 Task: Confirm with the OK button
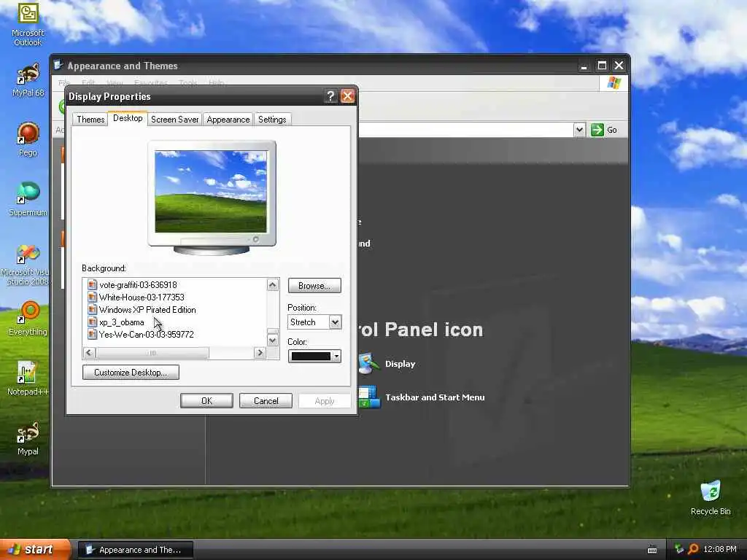[x=206, y=401]
